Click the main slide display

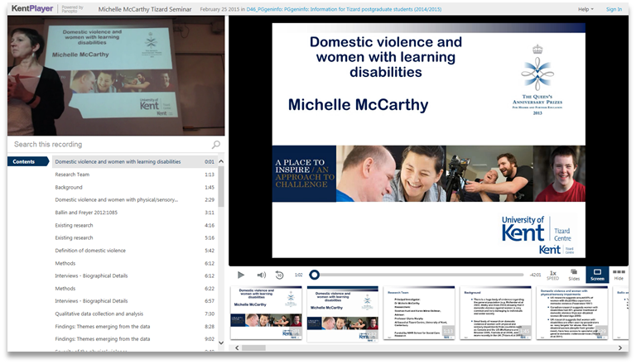click(x=429, y=141)
